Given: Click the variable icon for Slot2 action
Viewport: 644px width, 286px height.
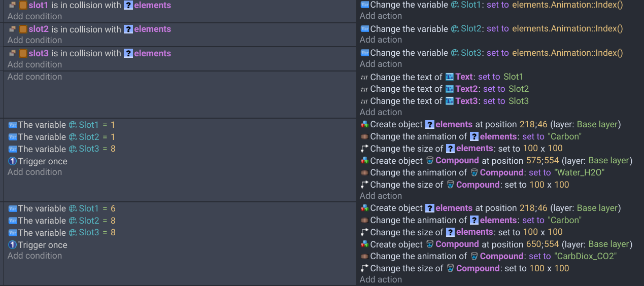Looking at the screenshot, I should [x=364, y=29].
